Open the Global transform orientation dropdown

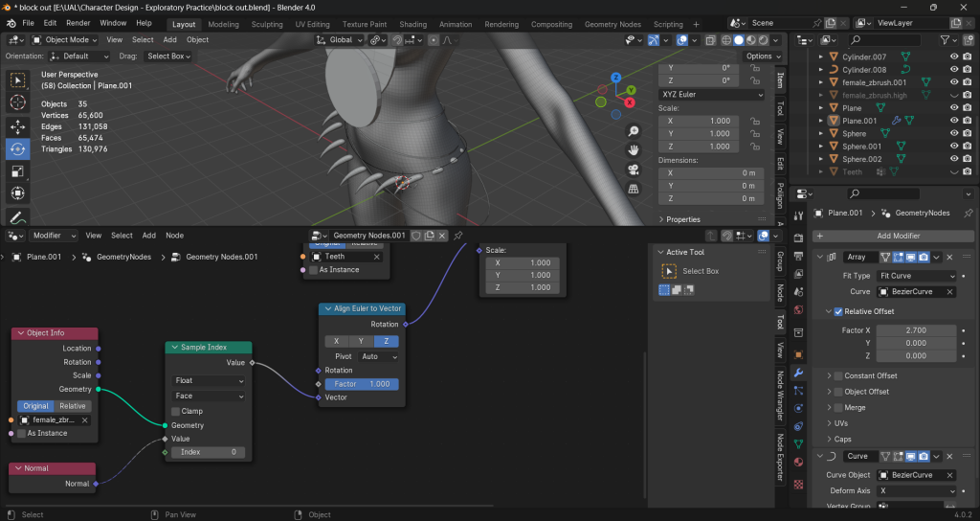pos(340,40)
